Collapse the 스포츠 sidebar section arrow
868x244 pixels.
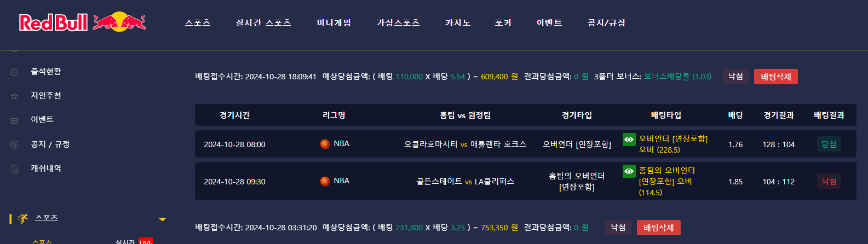(162, 219)
